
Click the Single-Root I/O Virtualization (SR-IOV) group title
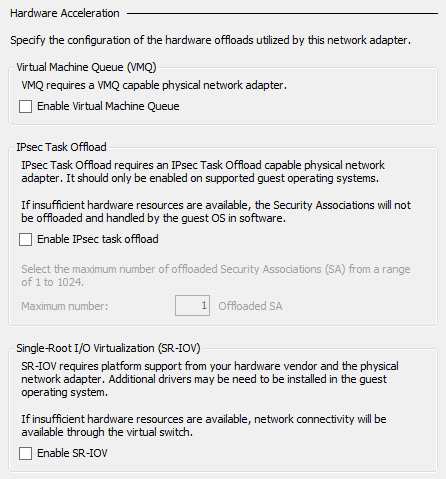[x=108, y=348]
